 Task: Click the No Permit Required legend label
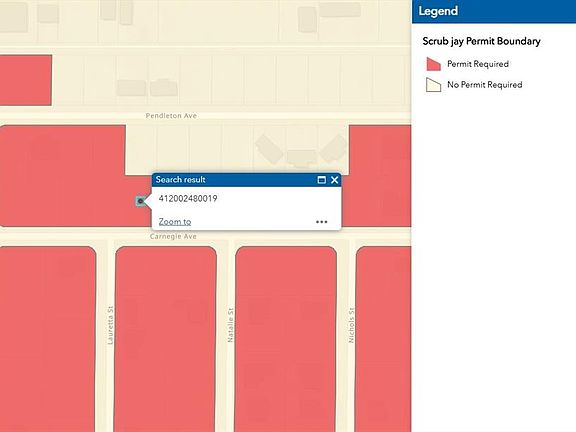coord(485,85)
